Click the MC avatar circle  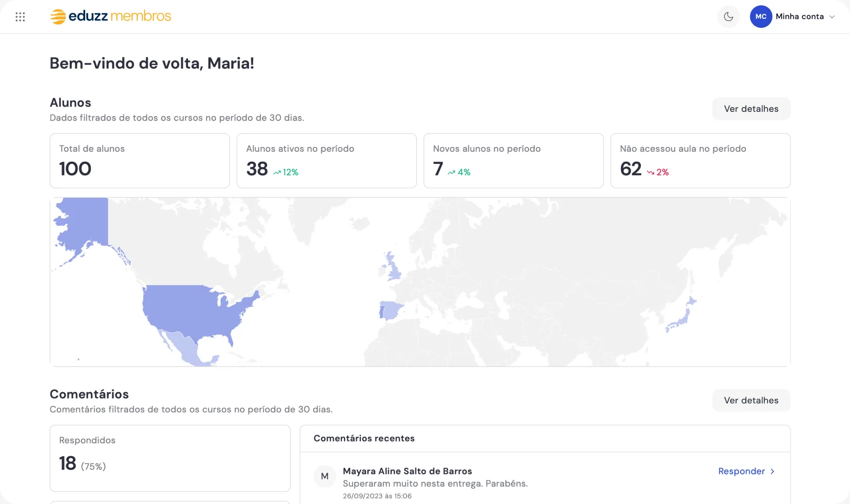761,17
